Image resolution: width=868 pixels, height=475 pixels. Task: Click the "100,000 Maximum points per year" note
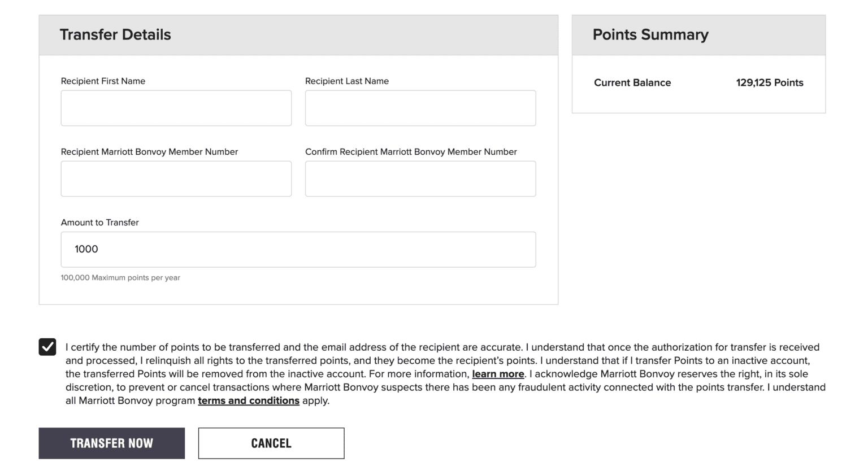[120, 277]
